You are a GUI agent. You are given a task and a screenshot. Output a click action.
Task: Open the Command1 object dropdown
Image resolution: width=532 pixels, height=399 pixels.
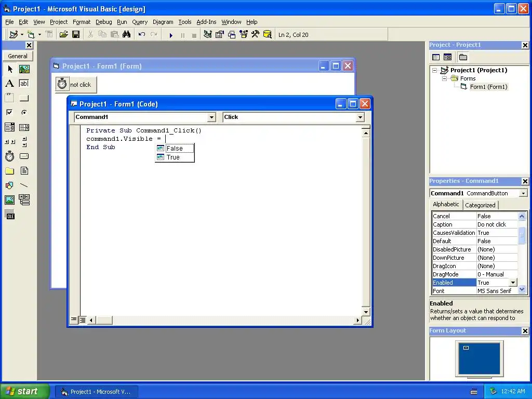pyautogui.click(x=211, y=117)
